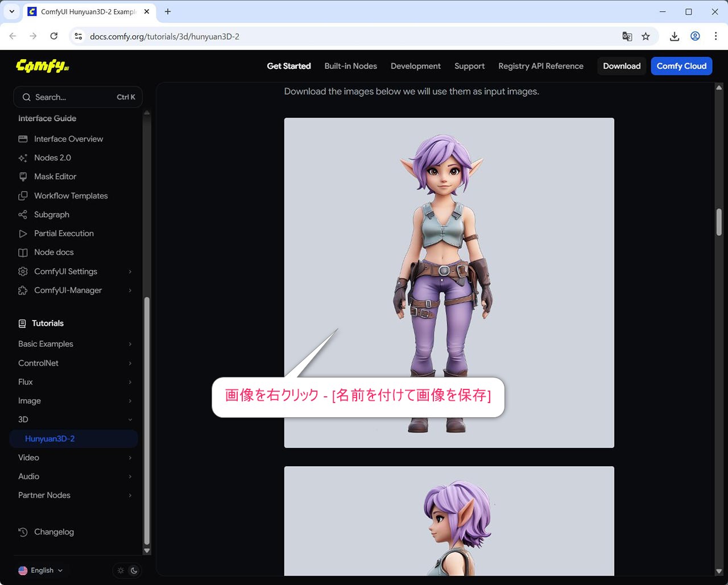Image resolution: width=728 pixels, height=585 pixels.
Task: Click the Download button in header
Action: point(621,66)
